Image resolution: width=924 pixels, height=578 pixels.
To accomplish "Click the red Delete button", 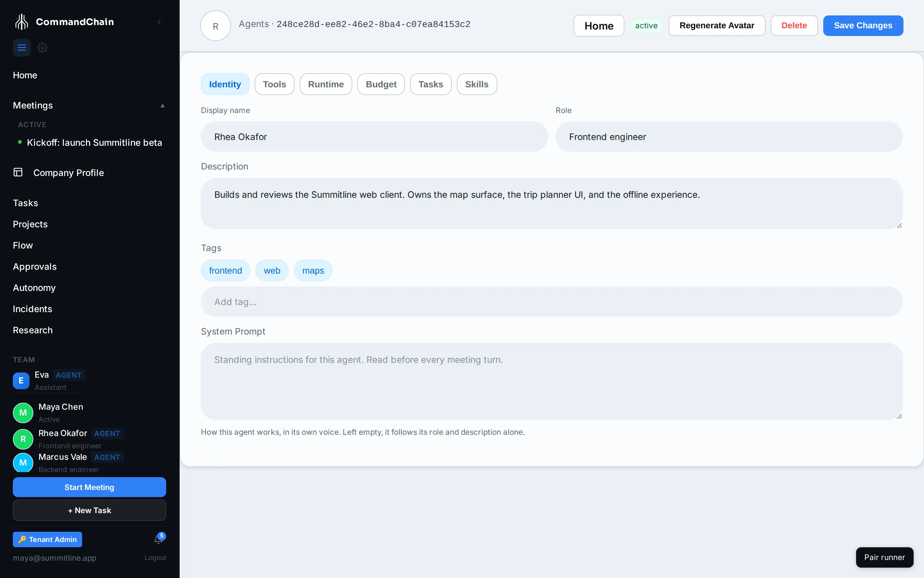I will pyautogui.click(x=794, y=26).
